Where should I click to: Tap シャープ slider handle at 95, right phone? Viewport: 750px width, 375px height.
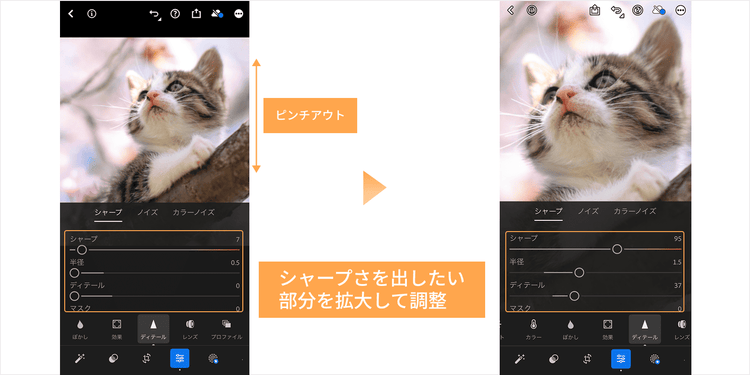617,249
